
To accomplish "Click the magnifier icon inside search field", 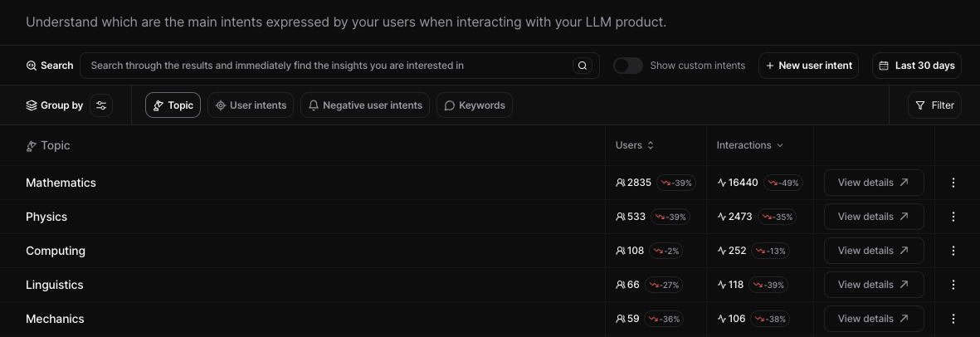I will pos(583,66).
